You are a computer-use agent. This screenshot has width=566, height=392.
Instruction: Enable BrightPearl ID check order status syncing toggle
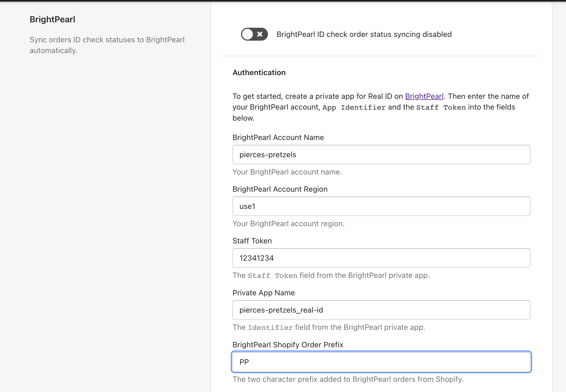(x=254, y=34)
